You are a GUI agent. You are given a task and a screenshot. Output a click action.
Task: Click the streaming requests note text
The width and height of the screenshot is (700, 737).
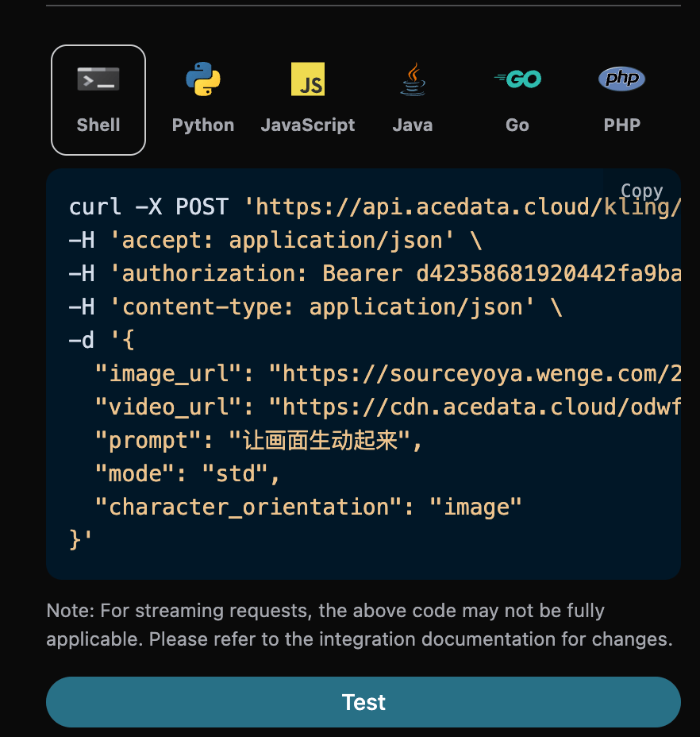click(x=360, y=625)
